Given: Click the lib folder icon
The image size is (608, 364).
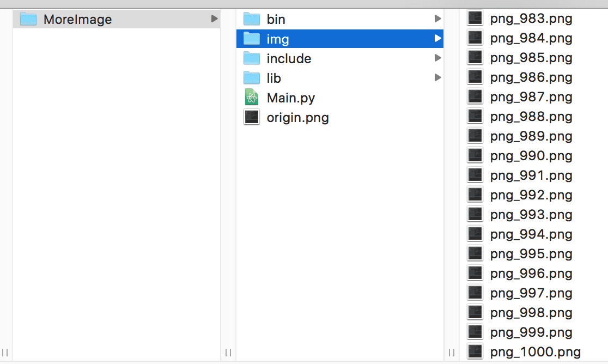Looking at the screenshot, I should (x=252, y=78).
